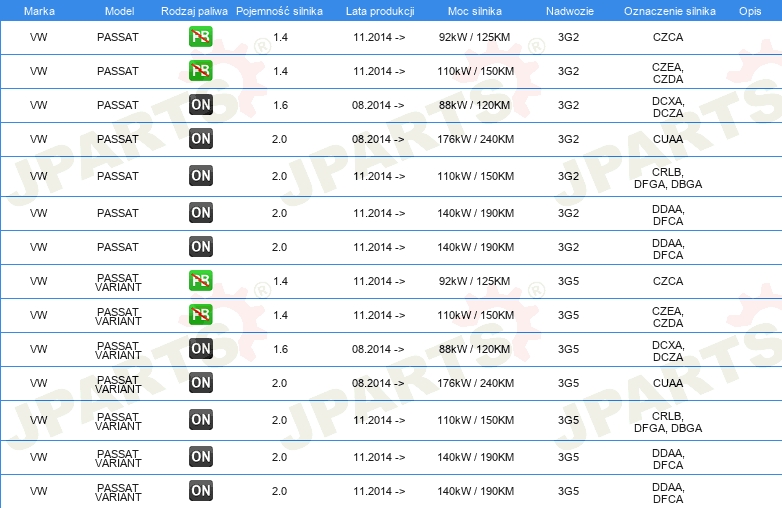Click the Nadwozie column header
Screen dimensions: 782x508
coord(570,11)
